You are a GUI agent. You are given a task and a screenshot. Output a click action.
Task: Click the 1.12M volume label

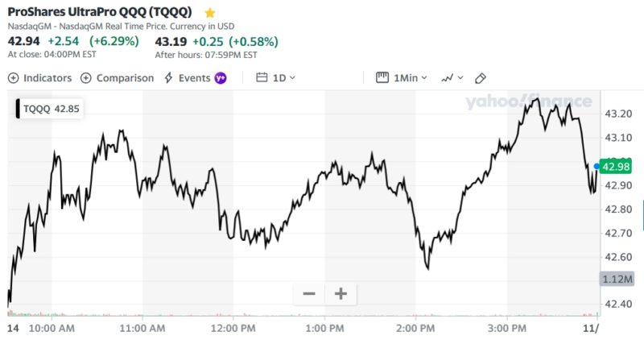pyautogui.click(x=617, y=279)
